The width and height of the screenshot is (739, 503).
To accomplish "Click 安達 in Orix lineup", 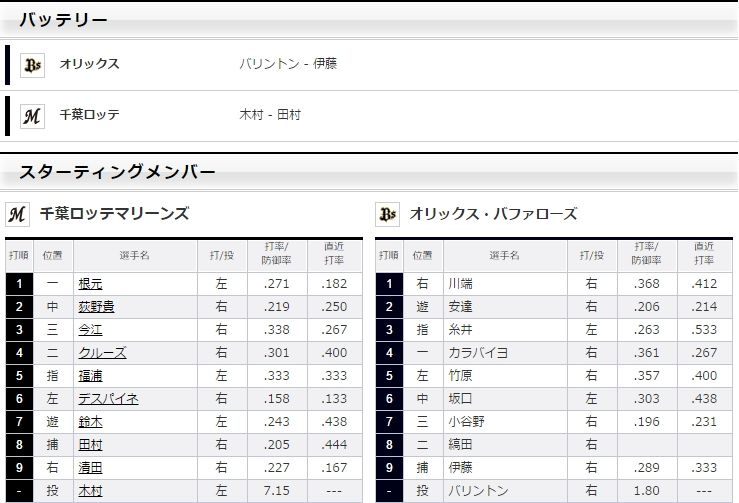I will [x=460, y=307].
